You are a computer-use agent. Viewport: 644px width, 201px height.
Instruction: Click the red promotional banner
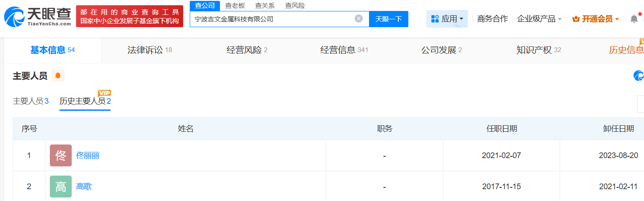[x=129, y=16]
